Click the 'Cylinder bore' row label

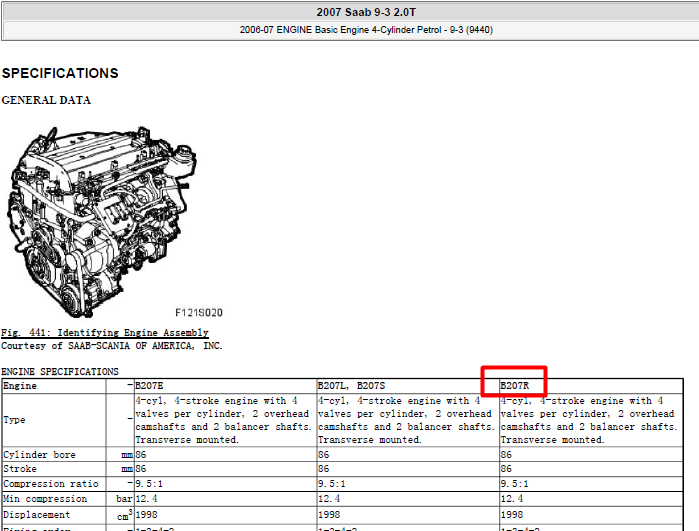39,455
